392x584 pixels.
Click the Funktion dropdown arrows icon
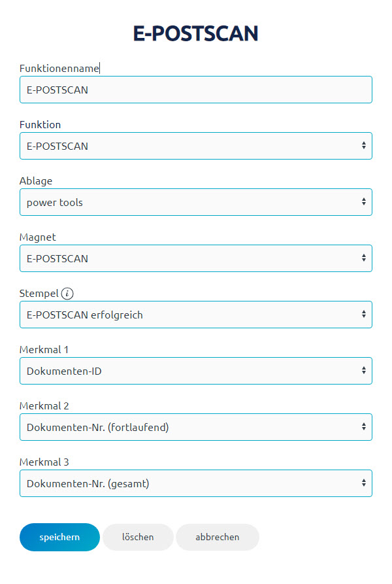pyautogui.click(x=364, y=145)
